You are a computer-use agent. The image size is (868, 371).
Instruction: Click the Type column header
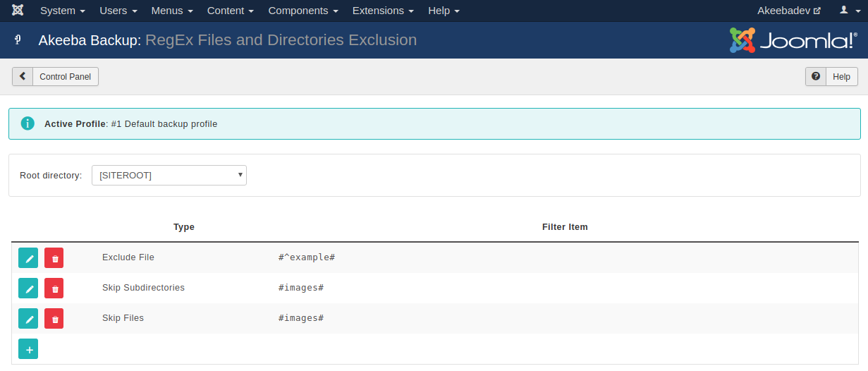click(x=184, y=227)
